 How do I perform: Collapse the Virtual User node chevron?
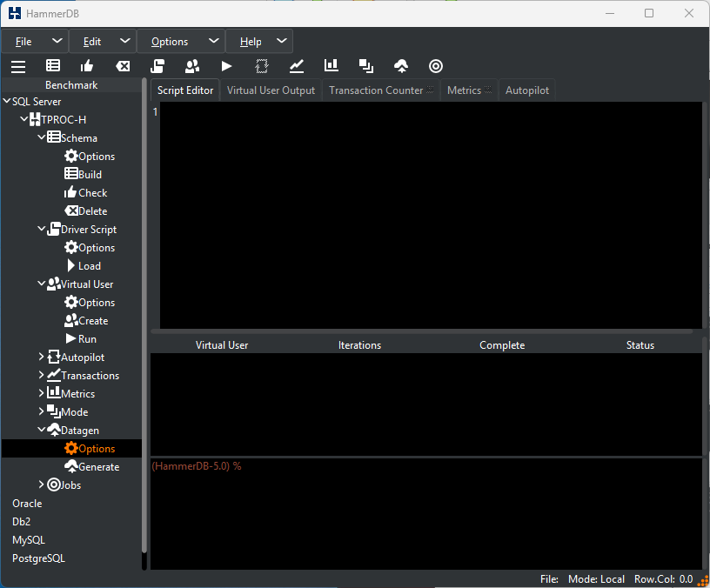[41, 284]
